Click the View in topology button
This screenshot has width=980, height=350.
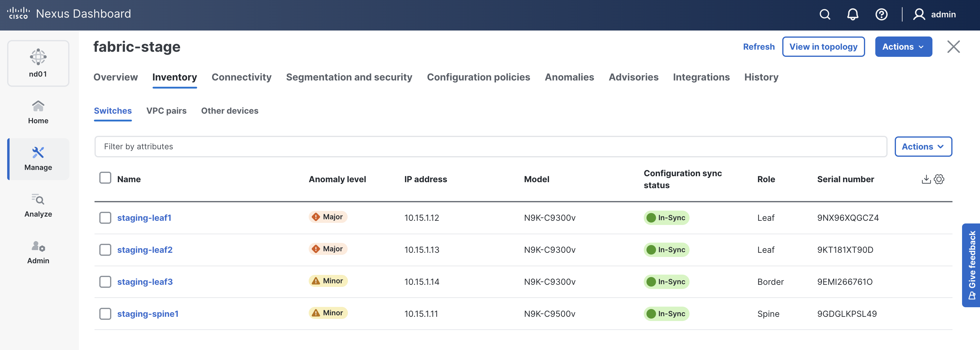(x=823, y=47)
